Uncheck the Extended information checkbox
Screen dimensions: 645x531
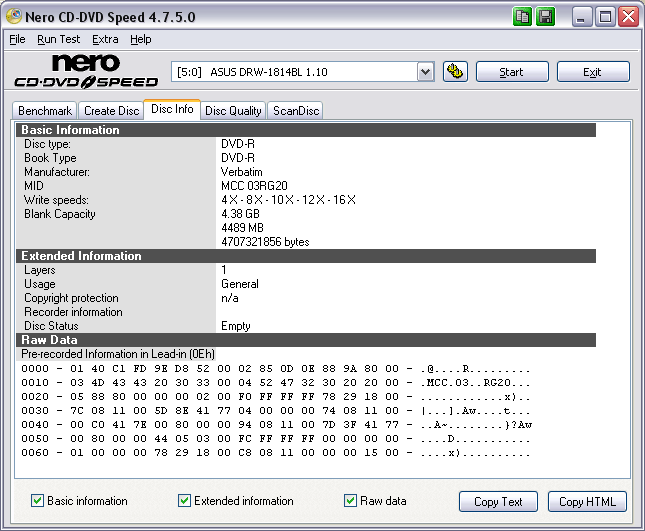point(184,501)
